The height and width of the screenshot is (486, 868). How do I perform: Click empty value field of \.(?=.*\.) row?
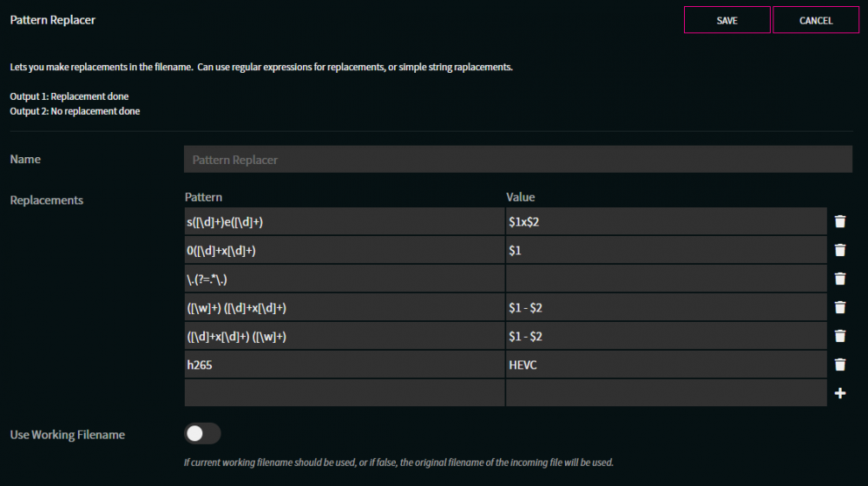[x=667, y=279]
